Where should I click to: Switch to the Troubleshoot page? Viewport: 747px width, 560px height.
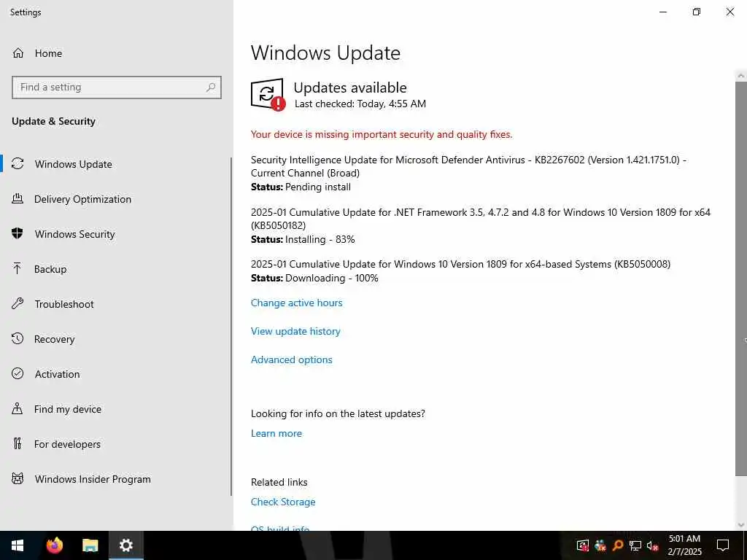click(x=64, y=304)
